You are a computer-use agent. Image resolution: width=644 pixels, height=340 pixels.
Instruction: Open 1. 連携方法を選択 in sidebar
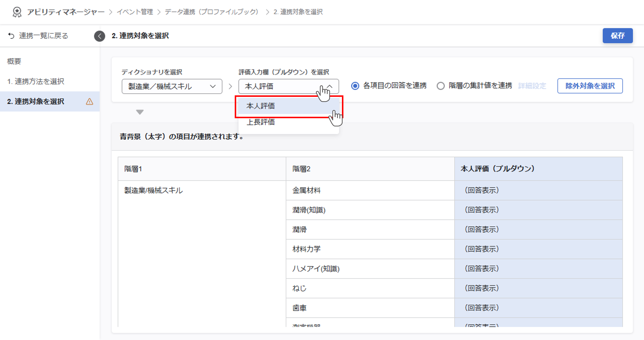(x=36, y=81)
